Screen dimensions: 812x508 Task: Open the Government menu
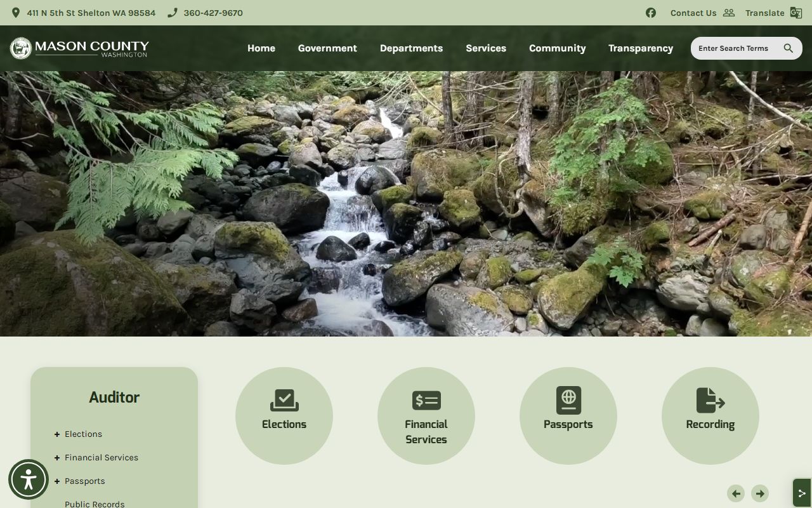[x=327, y=48]
